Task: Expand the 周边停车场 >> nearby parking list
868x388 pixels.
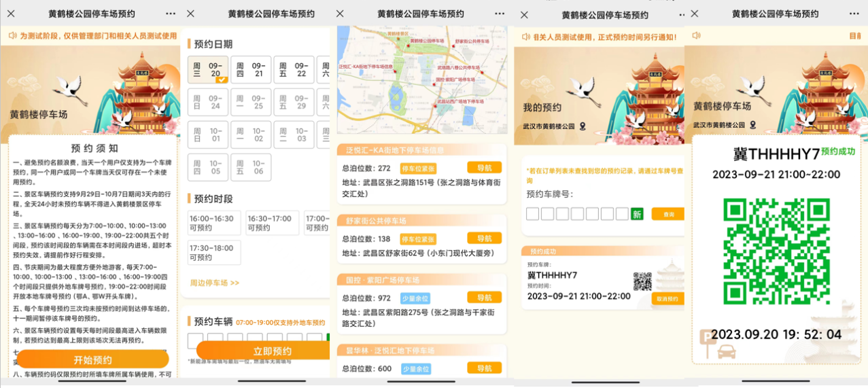Action: [214, 283]
